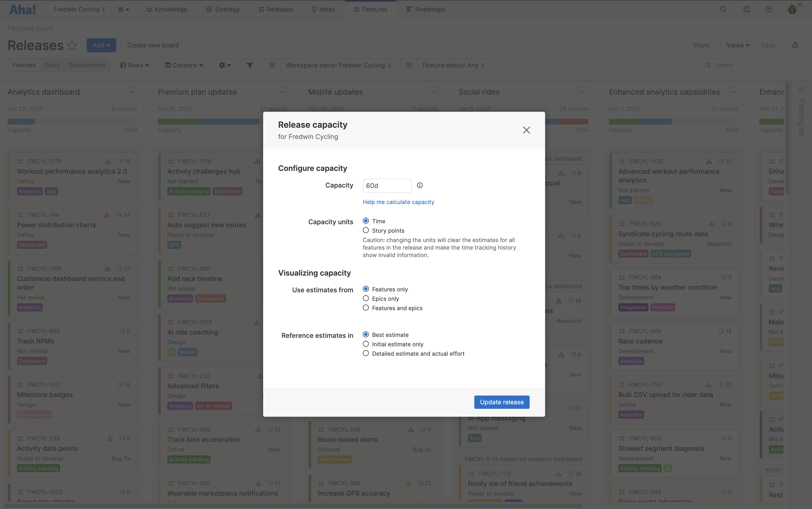812x509 pixels.
Task: Select Initial estimate only option
Action: [x=366, y=344]
